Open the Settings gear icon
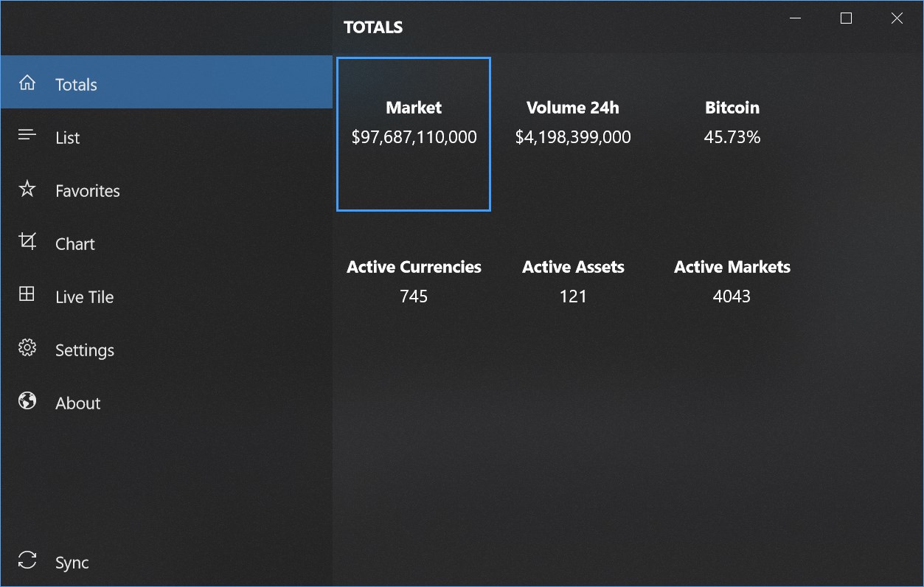The height and width of the screenshot is (587, 924). click(x=27, y=349)
